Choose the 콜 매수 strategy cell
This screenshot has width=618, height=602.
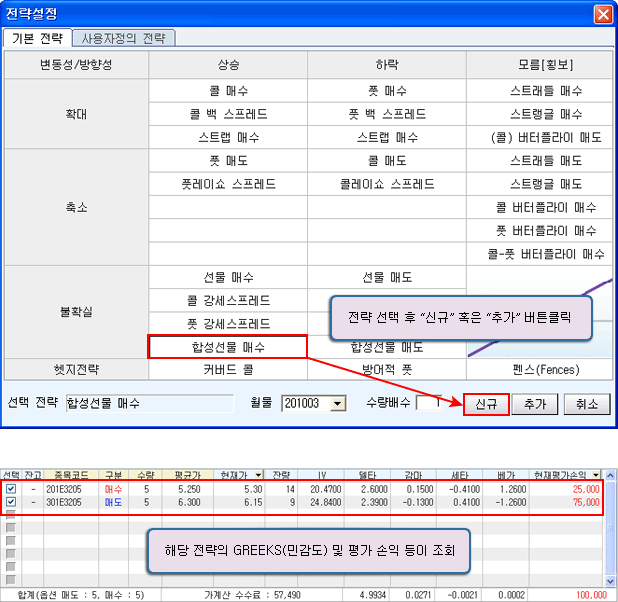[x=227, y=91]
